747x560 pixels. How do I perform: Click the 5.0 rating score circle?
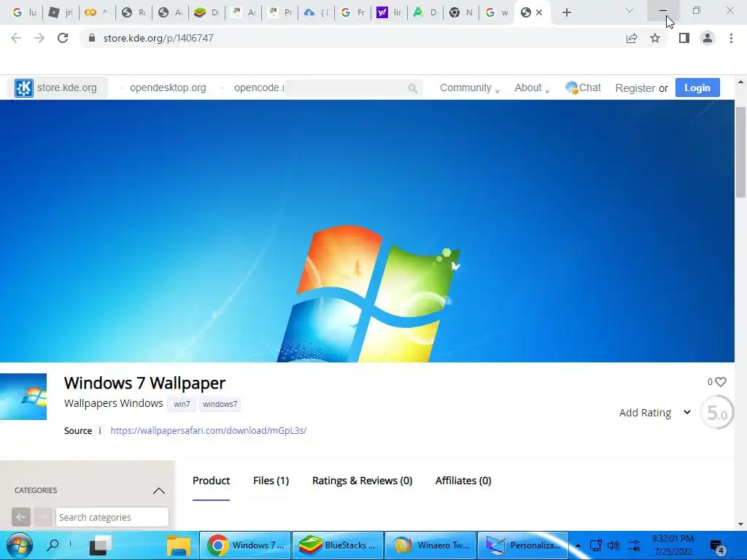(717, 413)
